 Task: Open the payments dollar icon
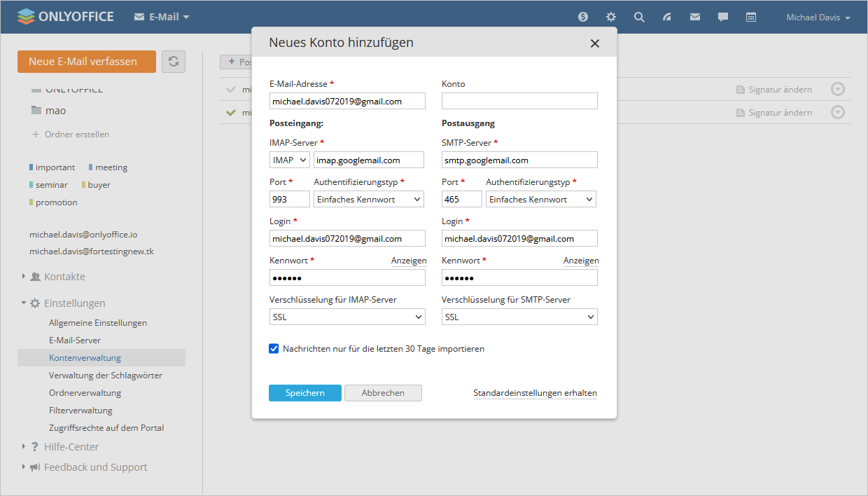coord(583,17)
